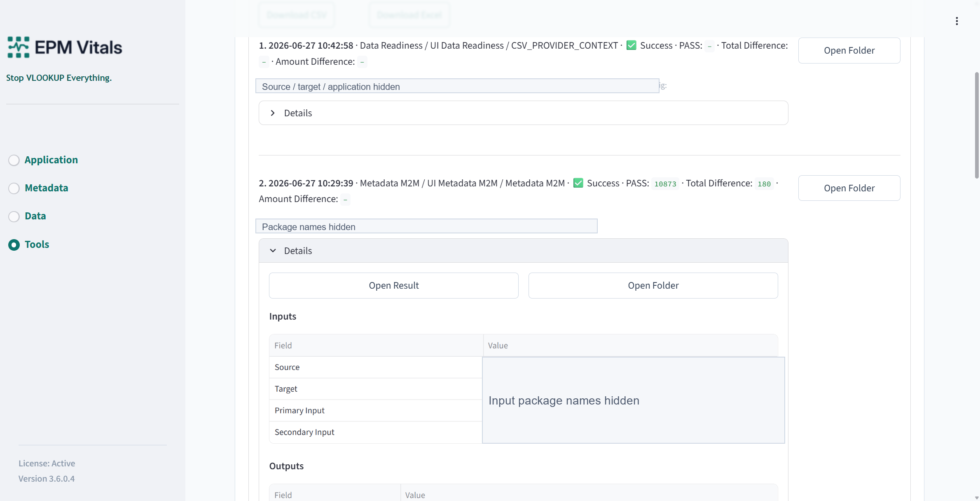Click the Source field row
This screenshot has height=501, width=980.
click(x=375, y=367)
